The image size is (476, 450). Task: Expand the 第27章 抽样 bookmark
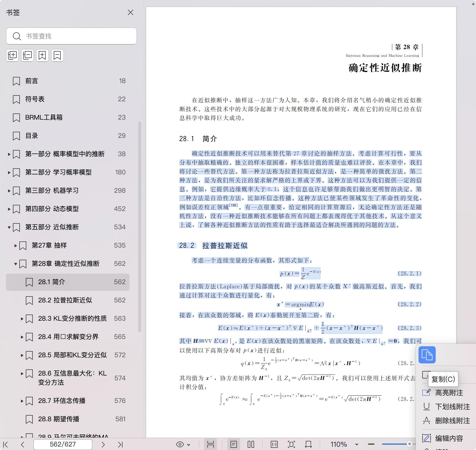pyautogui.click(x=15, y=245)
